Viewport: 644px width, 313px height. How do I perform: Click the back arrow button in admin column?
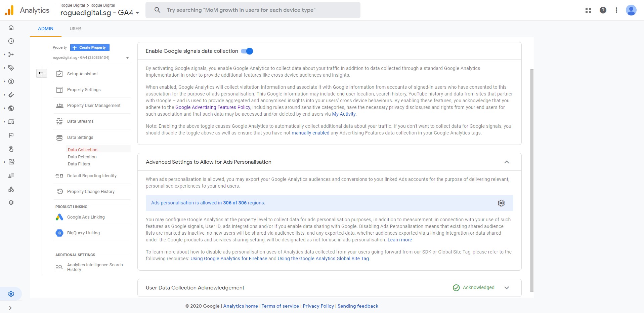pyautogui.click(x=41, y=73)
